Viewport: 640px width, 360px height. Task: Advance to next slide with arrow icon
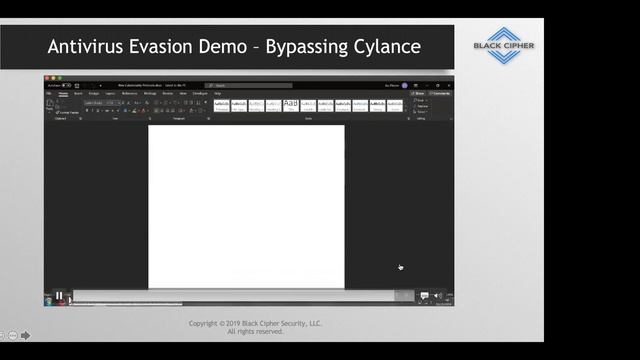click(x=25, y=336)
